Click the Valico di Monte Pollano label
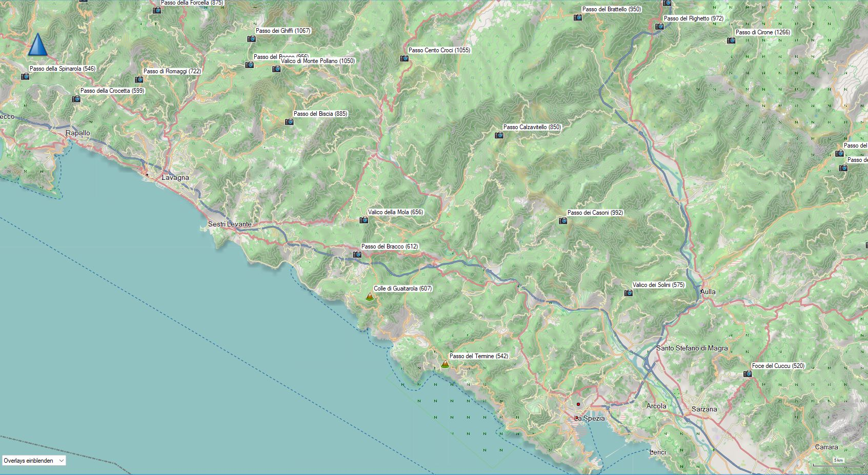Viewport: 868px width, 475px height. coord(318,61)
